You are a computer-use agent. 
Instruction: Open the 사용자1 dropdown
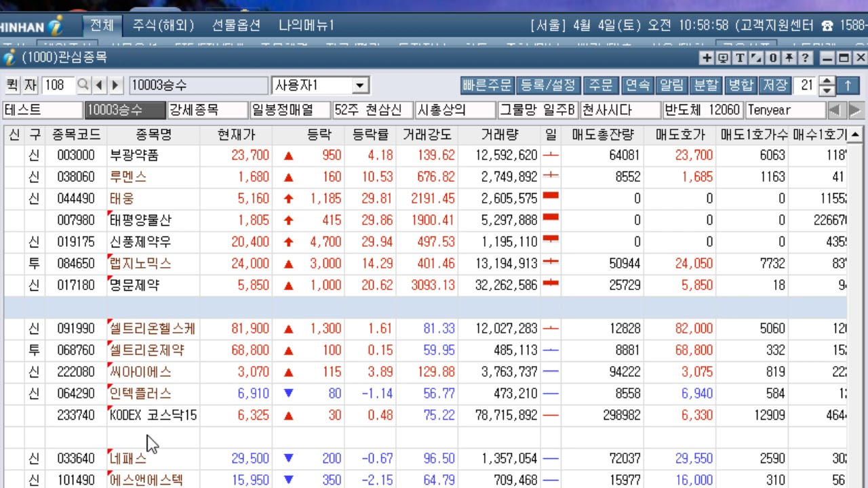pyautogui.click(x=360, y=86)
